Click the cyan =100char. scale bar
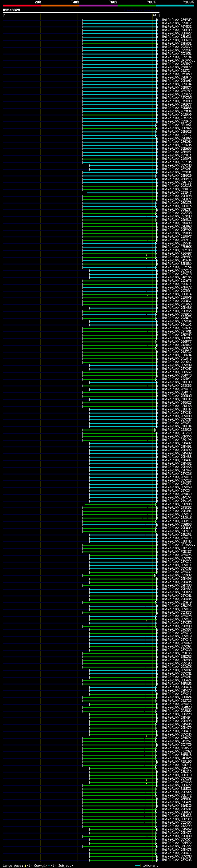This screenshot has height=868, width=197. [x=137, y=866]
